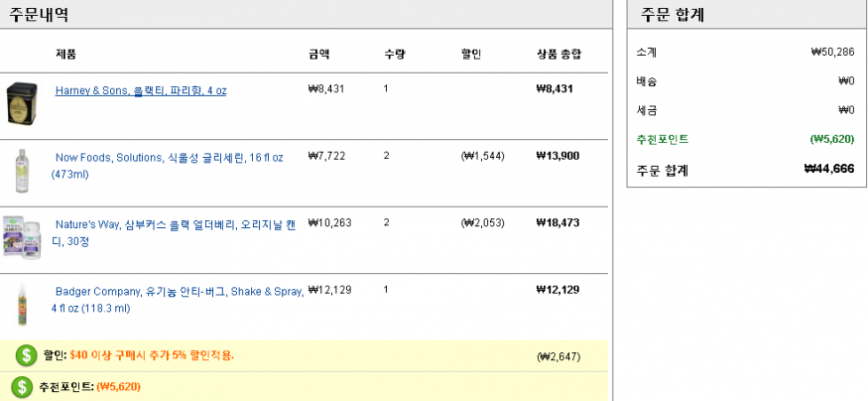Viewport: 868px width, 401px height.
Task: Open the Nature's Way 삼부커스 엘더베리 link
Action: tap(174, 232)
